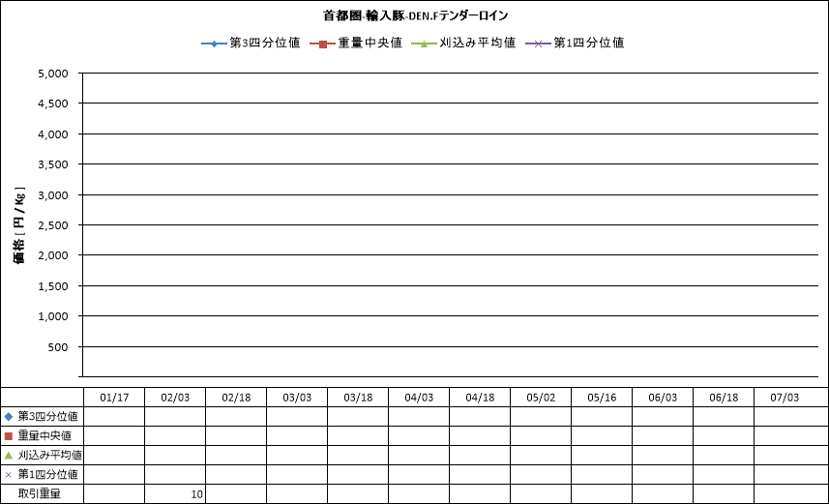Screen dimensions: 829x504
Task: Click the 第1四分位値 row label in table
Action: (48, 475)
